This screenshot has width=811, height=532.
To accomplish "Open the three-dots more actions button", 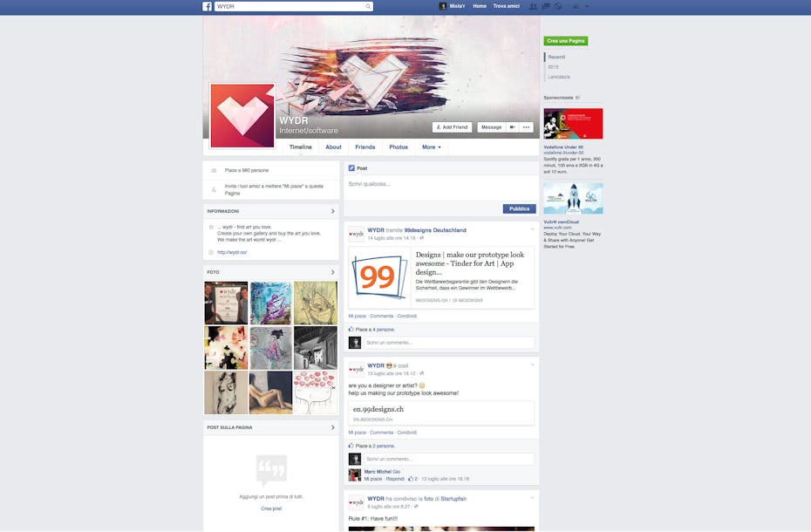I will (527, 126).
